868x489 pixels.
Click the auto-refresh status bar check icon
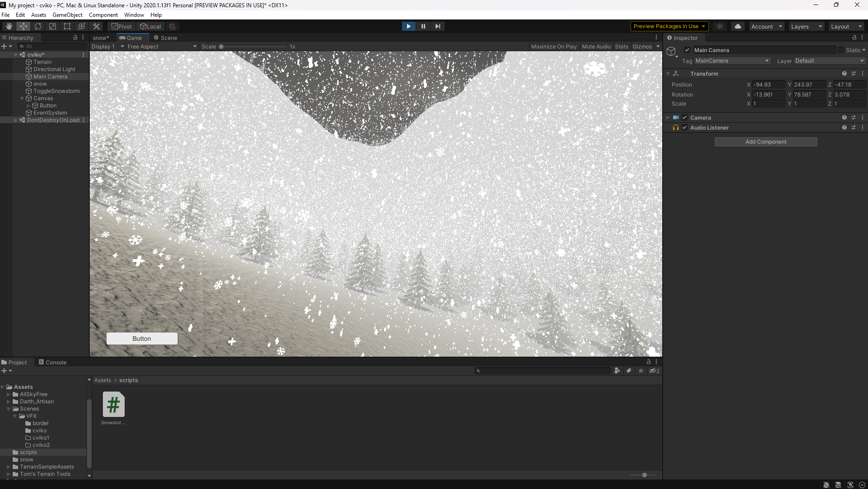[862, 484]
